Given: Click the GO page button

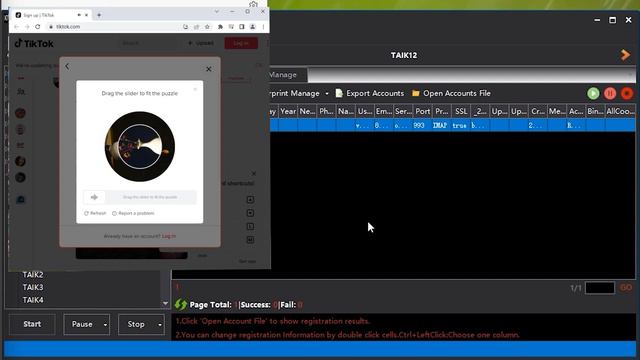Looking at the screenshot, I should click(x=626, y=288).
